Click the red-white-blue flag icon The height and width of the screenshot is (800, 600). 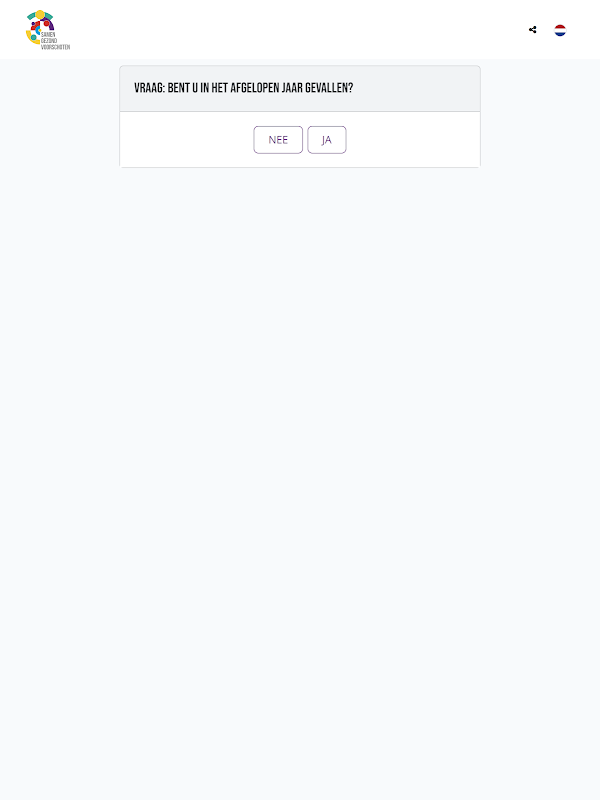pos(560,30)
